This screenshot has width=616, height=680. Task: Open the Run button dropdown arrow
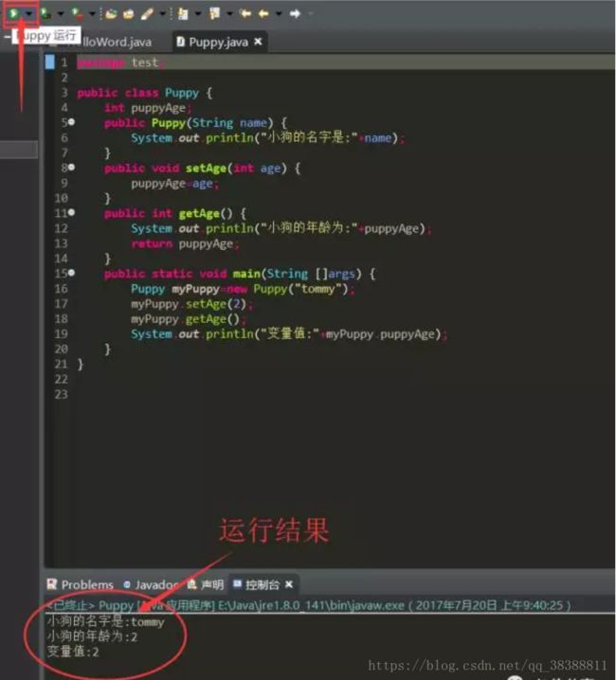28,14
